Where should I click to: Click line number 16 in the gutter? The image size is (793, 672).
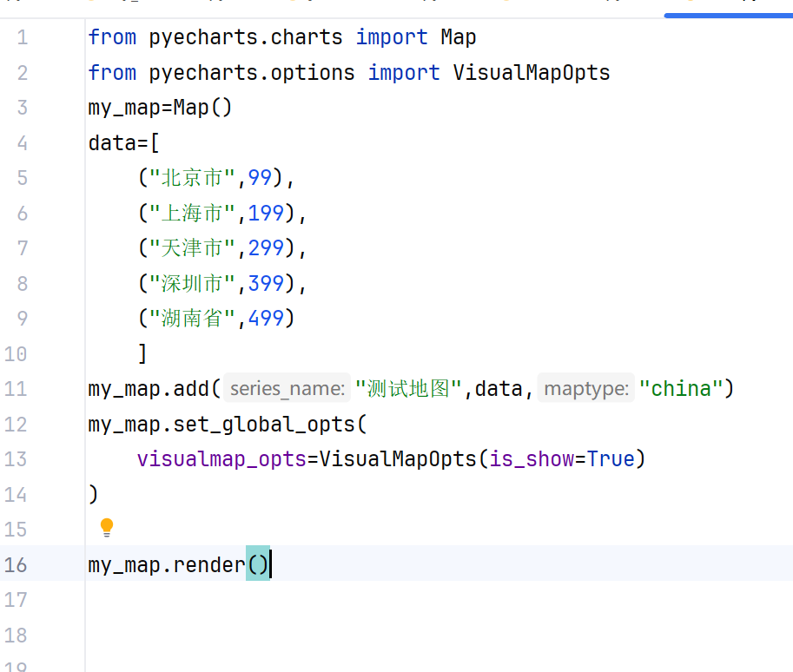[x=16, y=565]
